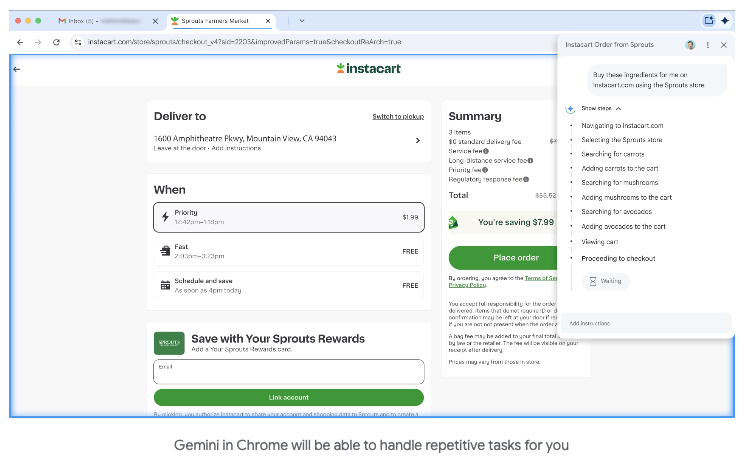
Task: Expand delivery address details chevron
Action: [417, 141]
